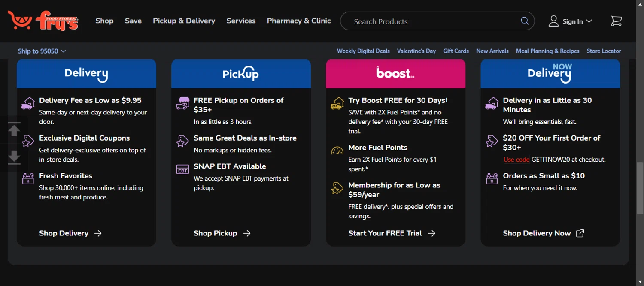Viewport: 644px width, 286px height.
Task: Click the arrow after Start Your FREE Trial
Action: click(x=431, y=233)
